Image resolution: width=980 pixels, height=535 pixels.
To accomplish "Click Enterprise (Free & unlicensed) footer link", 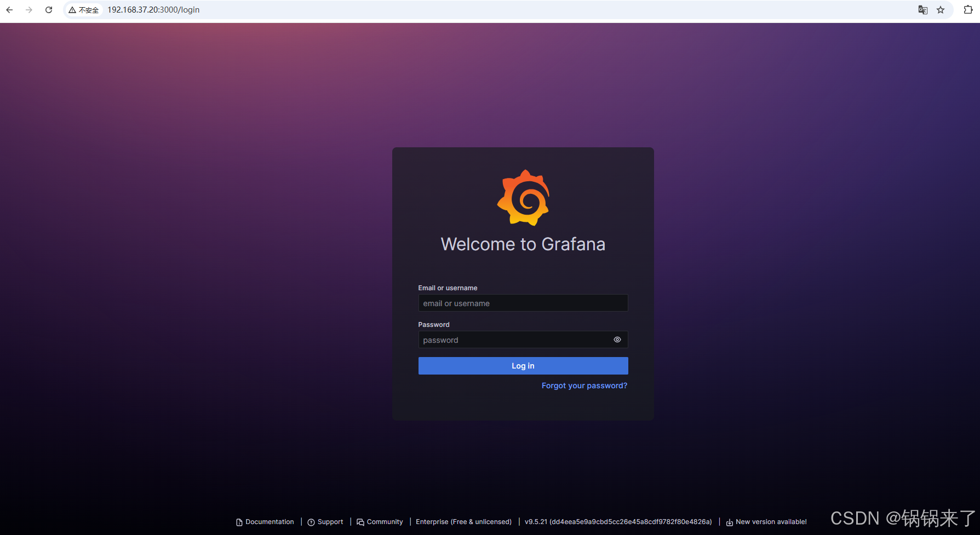I will coord(463,522).
